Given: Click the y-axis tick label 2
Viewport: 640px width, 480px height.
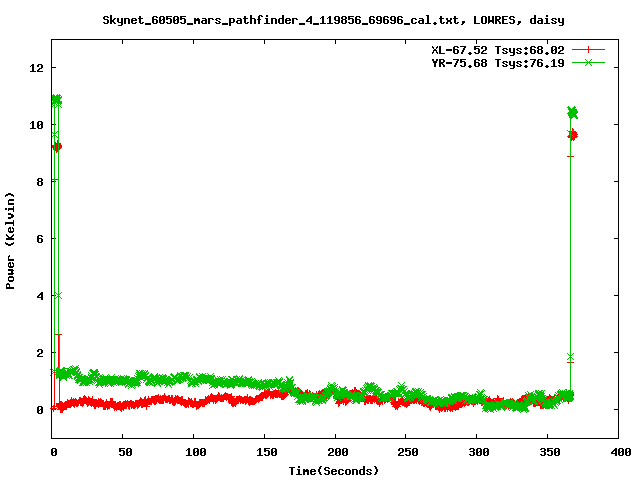Looking at the screenshot, I should click(40, 353).
